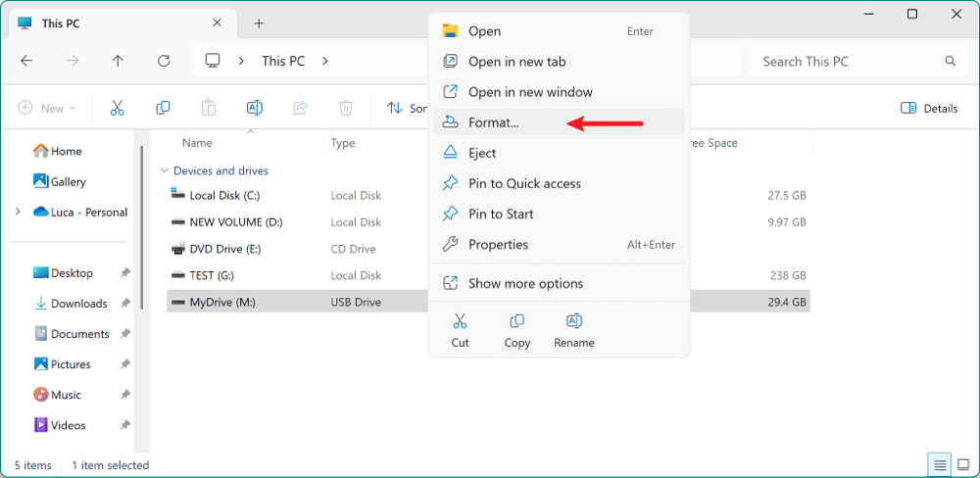The height and width of the screenshot is (478, 980).
Task: Click the monitor icon in address bar
Action: point(213,61)
